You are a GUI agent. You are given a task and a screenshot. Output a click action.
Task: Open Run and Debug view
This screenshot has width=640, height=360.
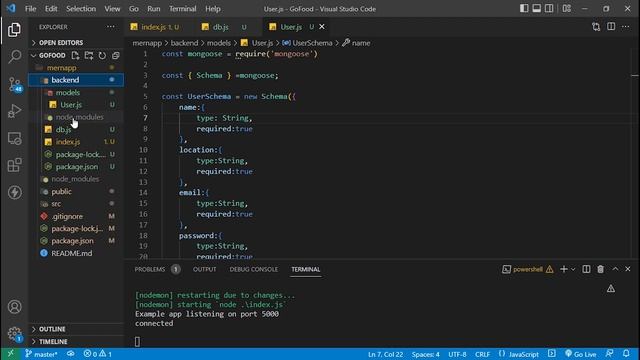14,111
